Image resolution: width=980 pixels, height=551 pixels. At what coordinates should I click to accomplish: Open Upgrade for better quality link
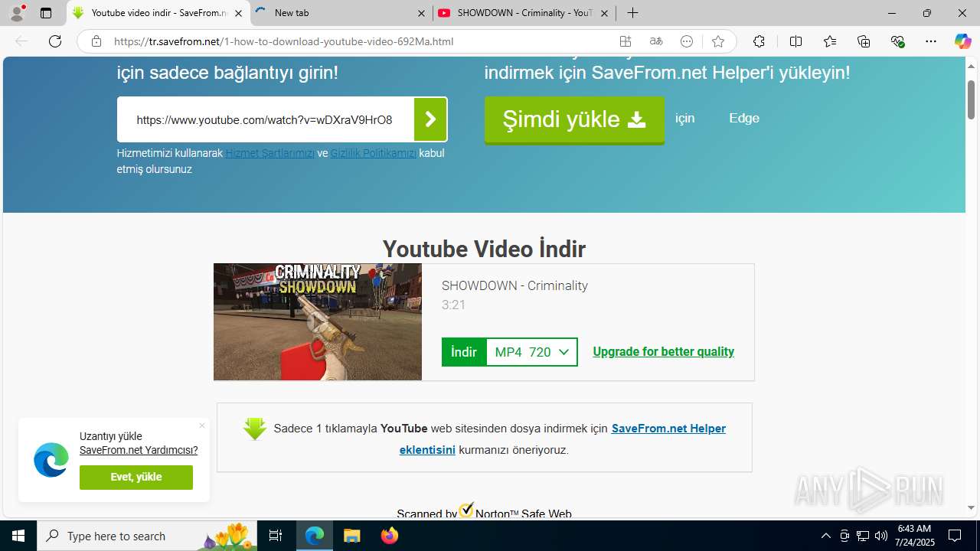(663, 352)
